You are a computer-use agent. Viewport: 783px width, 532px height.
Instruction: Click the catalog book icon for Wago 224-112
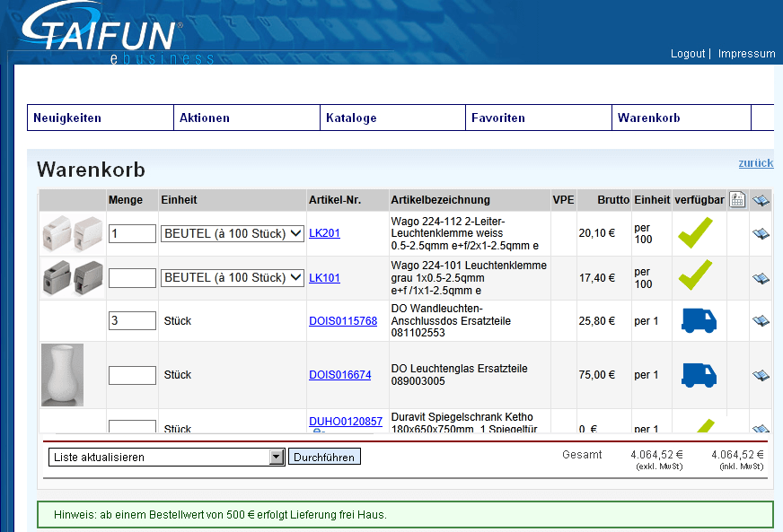point(761,233)
